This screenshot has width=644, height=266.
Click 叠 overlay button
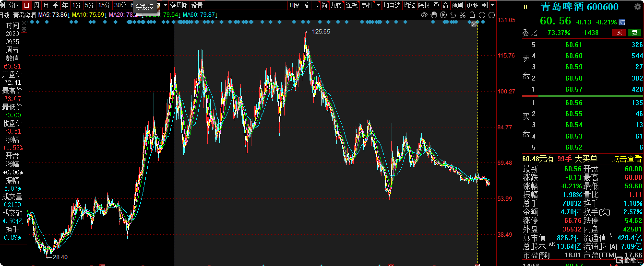[436, 5]
